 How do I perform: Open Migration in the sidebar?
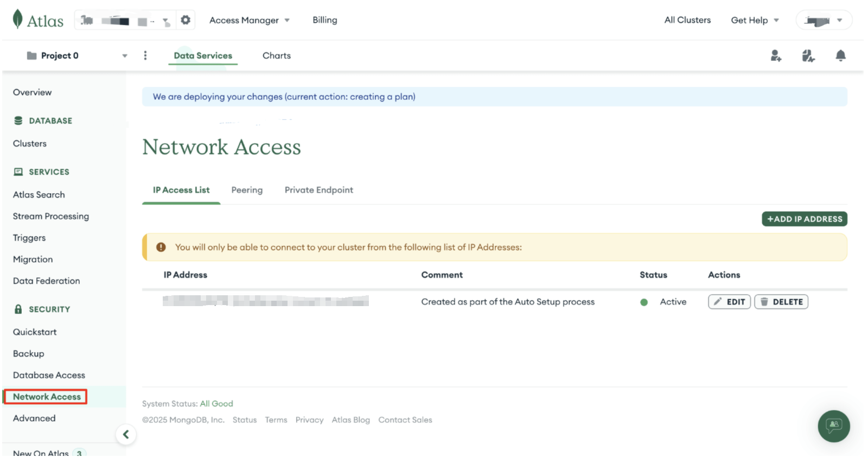(x=33, y=259)
